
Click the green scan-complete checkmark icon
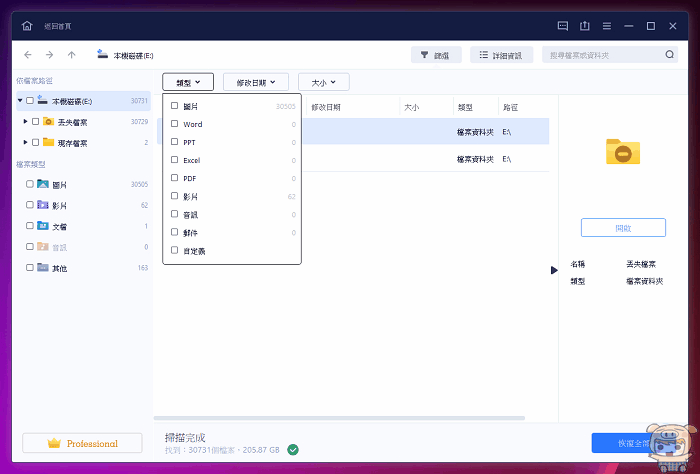tap(293, 449)
